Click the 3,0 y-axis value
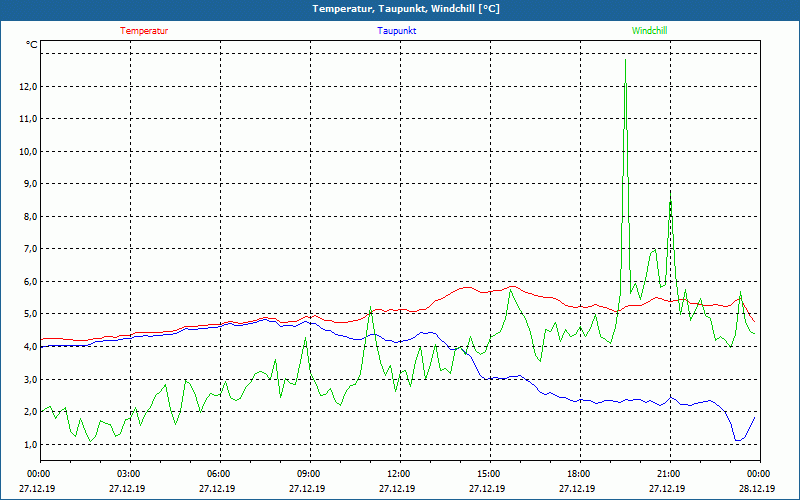800x500 pixels. 30,379
